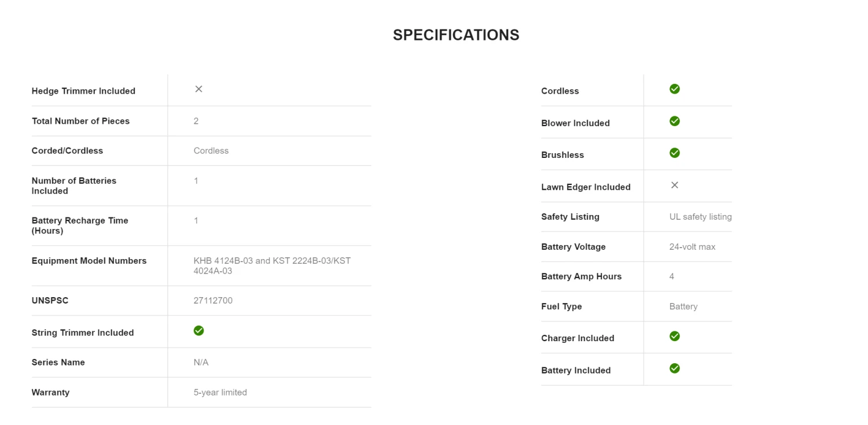Click the Battery Amp Hours label

(x=581, y=276)
